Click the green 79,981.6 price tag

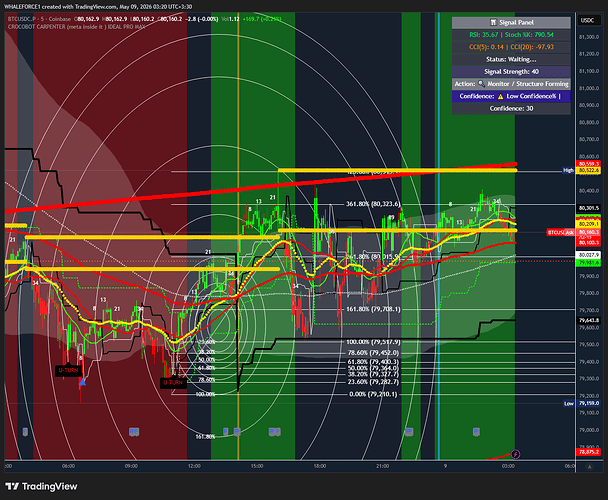[589, 263]
